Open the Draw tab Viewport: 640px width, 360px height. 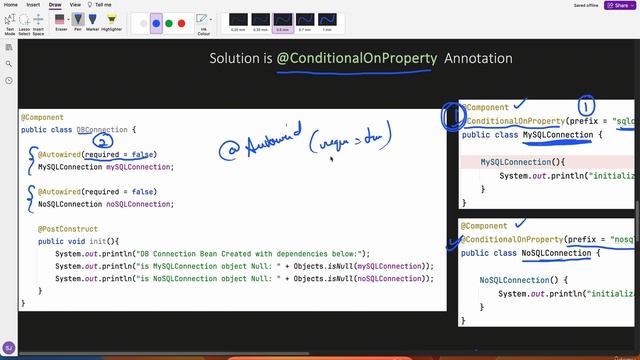[x=55, y=5]
